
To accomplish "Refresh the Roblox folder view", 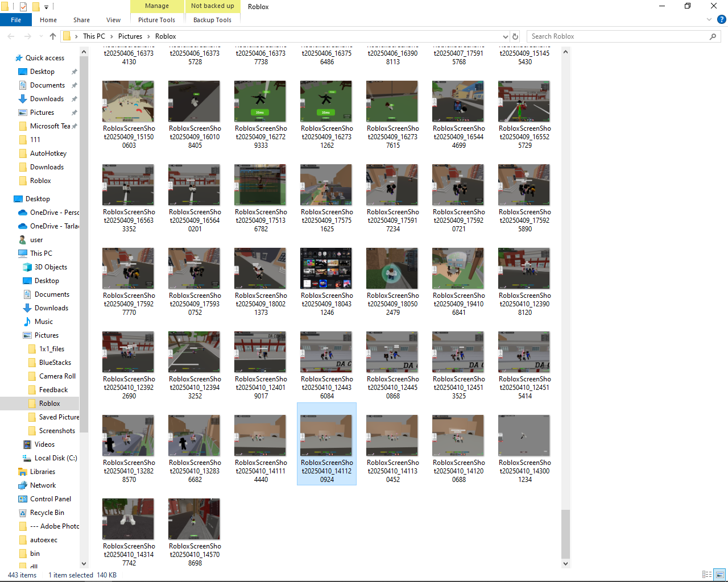I will tap(515, 36).
